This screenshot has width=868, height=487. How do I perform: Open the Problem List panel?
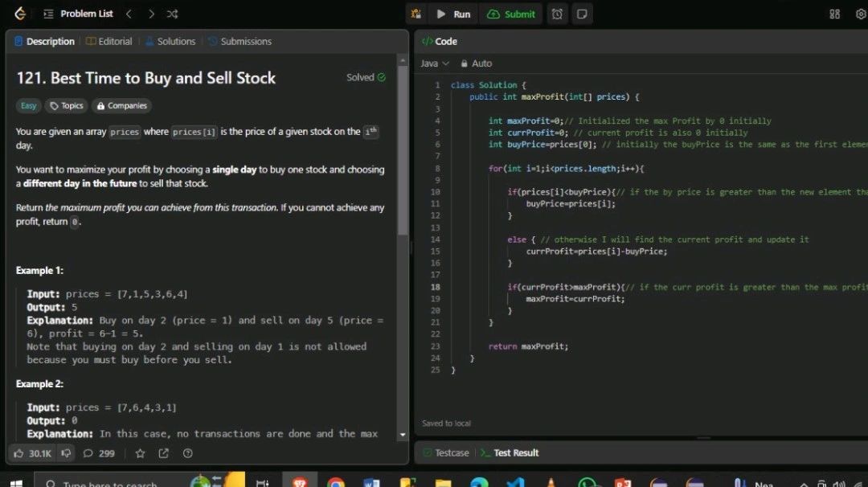pos(78,14)
